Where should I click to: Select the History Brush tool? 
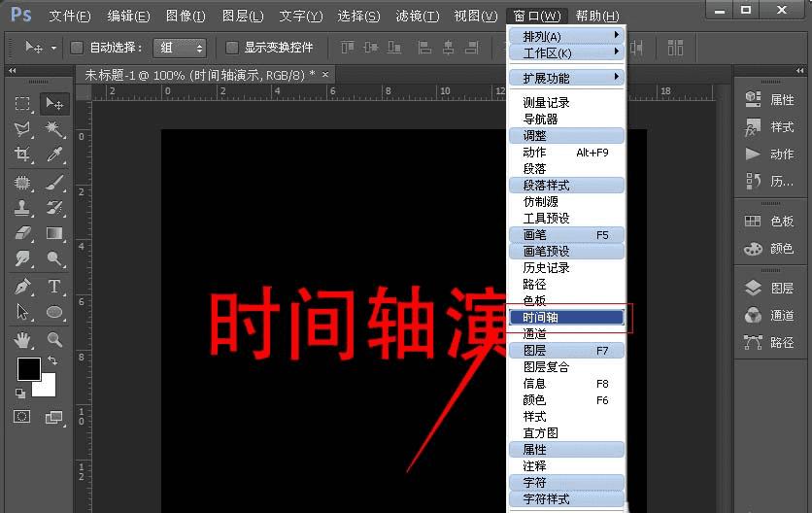(x=54, y=208)
